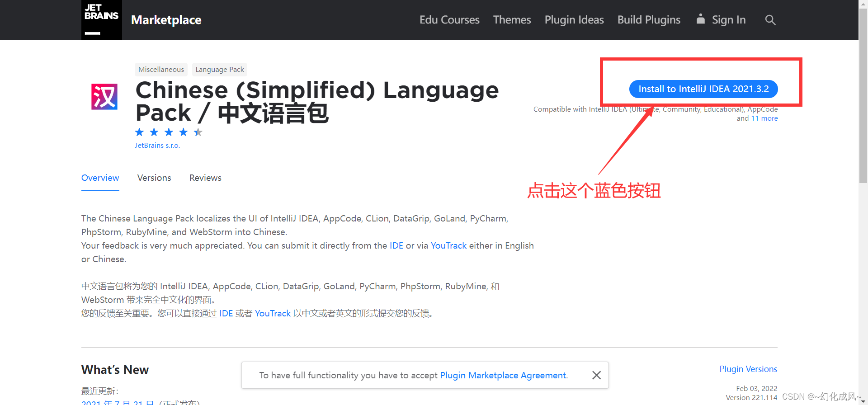Click the 'Feb 03, 2022' date
This screenshot has width=868, height=405.
757,389
